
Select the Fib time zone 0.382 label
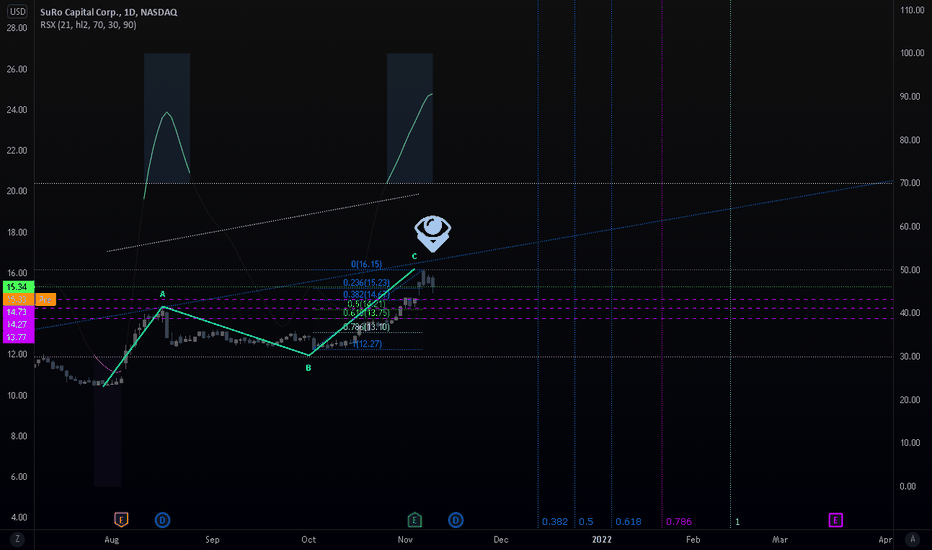(555, 521)
